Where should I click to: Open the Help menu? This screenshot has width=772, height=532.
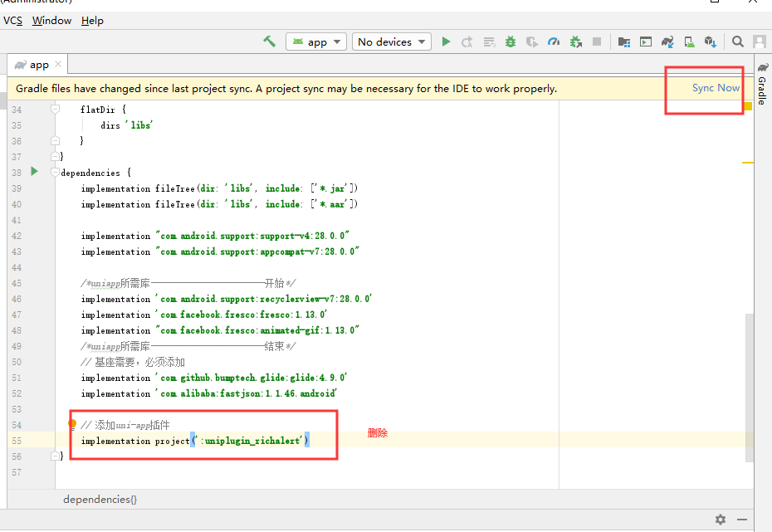(x=92, y=21)
